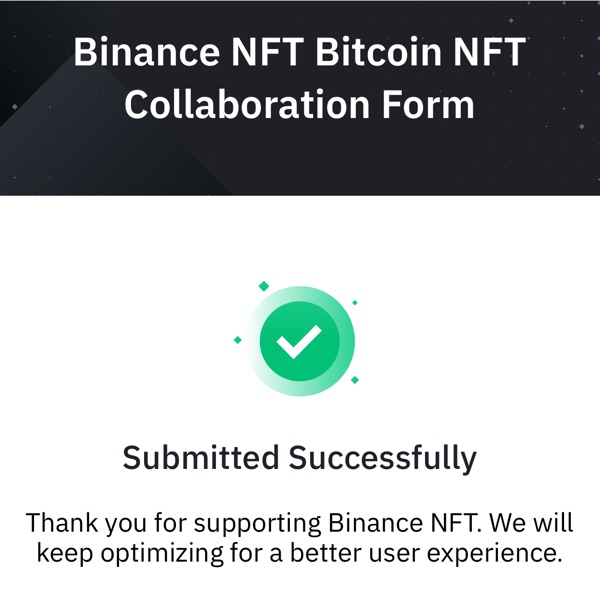Image resolution: width=600 pixels, height=600 pixels.
Task: Select the "Binance NFT Bitcoin NFT" title line
Action: point(300,52)
